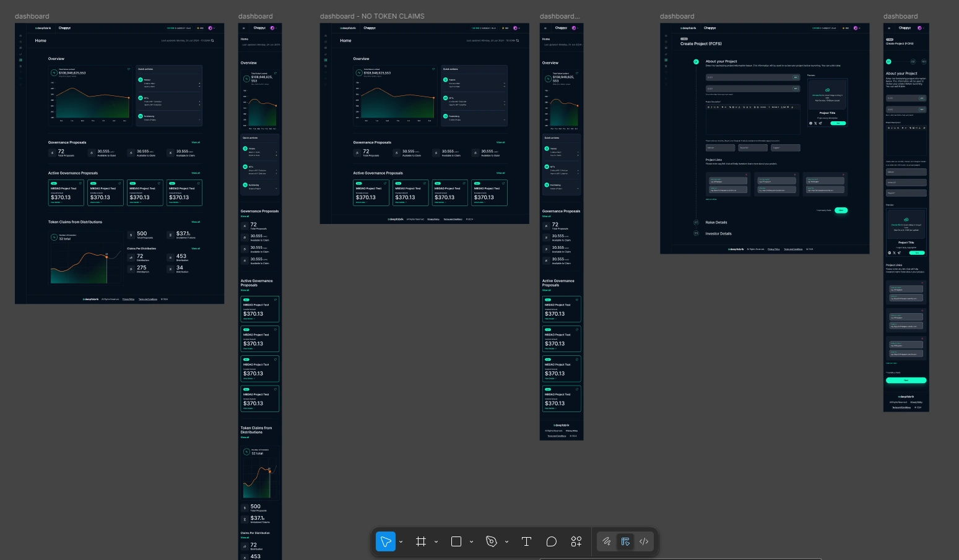Viewport: 959px width, 560px height.
Task: Click step 01 circle in mobile Create Project frame
Action: 888,61
